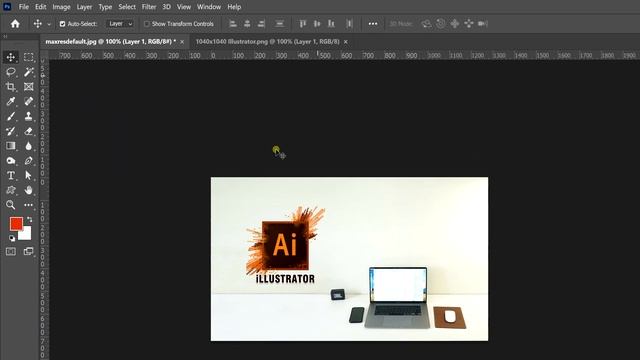
Task: Align bottom edges in options bar
Action: [331, 24]
